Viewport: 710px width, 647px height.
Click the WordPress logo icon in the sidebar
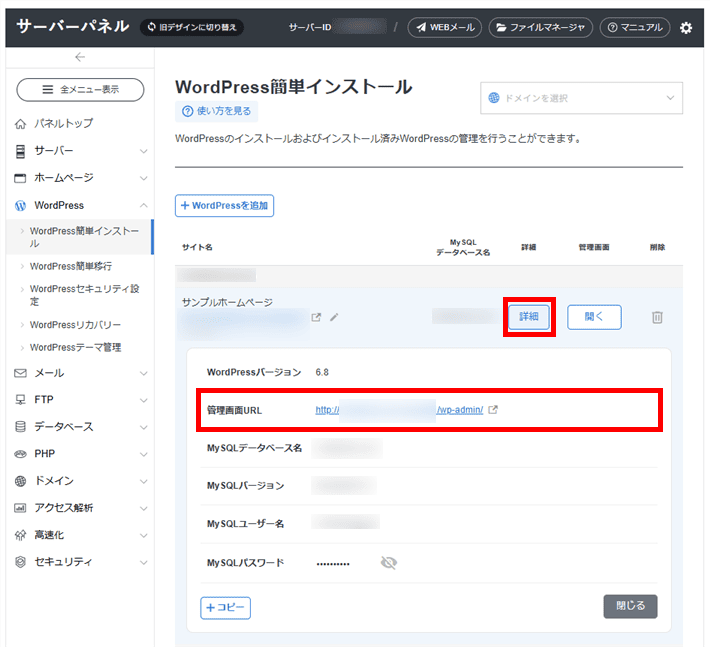(x=20, y=206)
